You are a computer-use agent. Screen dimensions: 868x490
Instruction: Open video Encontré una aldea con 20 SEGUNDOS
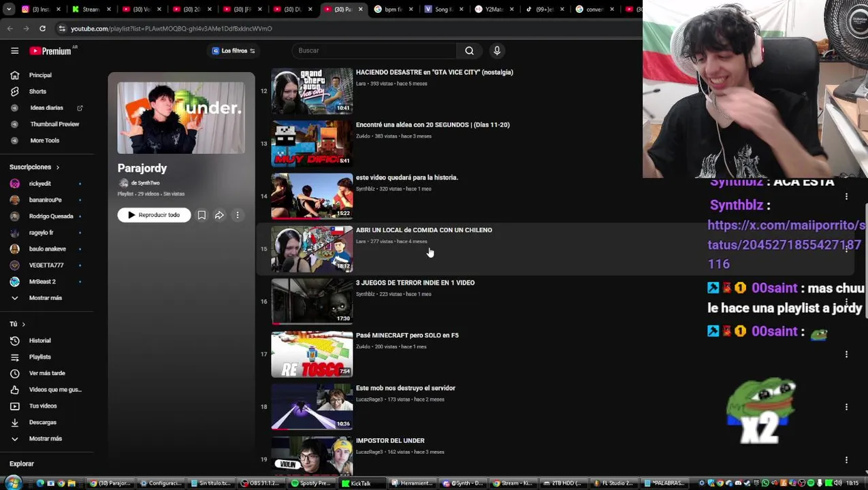coord(432,125)
